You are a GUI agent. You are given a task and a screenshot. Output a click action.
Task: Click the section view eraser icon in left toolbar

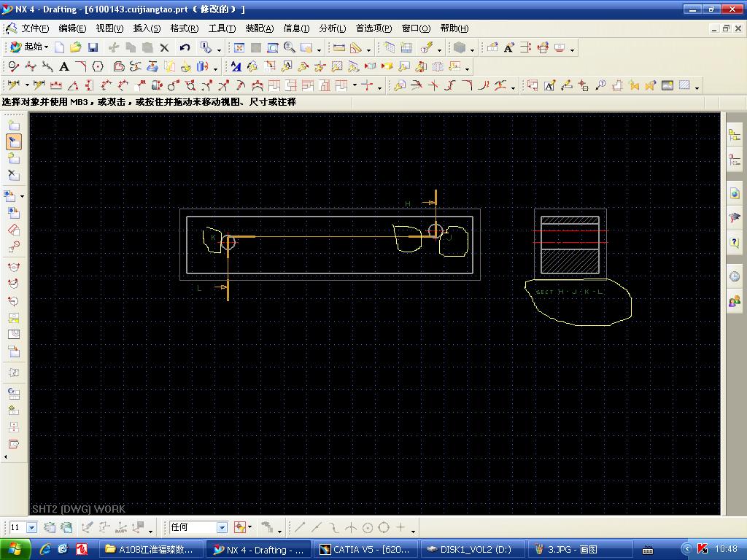[x=14, y=230]
